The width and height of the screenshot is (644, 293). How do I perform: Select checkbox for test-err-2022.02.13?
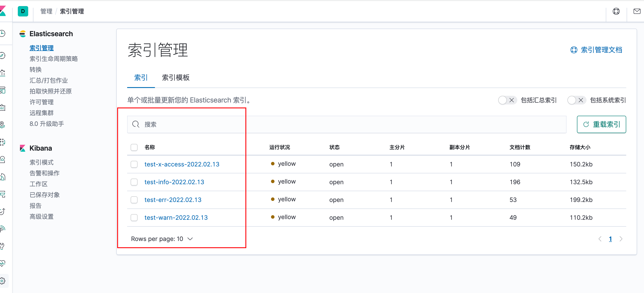[x=134, y=200]
